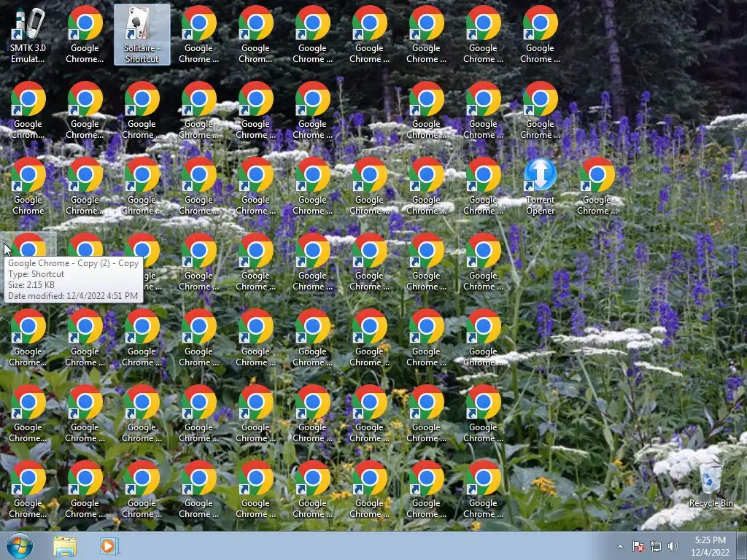Open the Action Center flag icon

(638, 546)
